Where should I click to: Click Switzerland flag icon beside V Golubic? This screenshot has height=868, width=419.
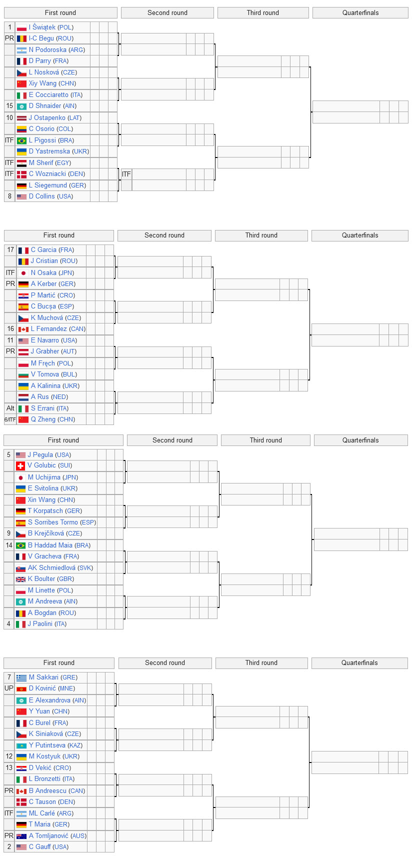20,465
